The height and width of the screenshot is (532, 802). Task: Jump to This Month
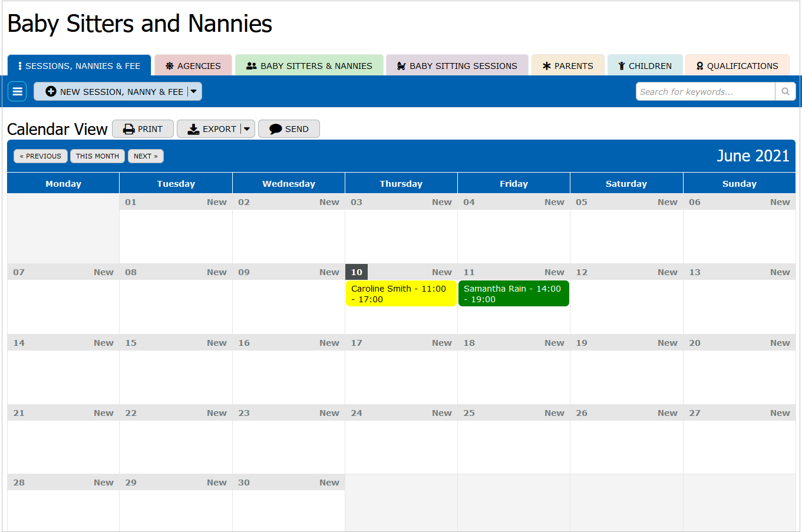point(97,156)
